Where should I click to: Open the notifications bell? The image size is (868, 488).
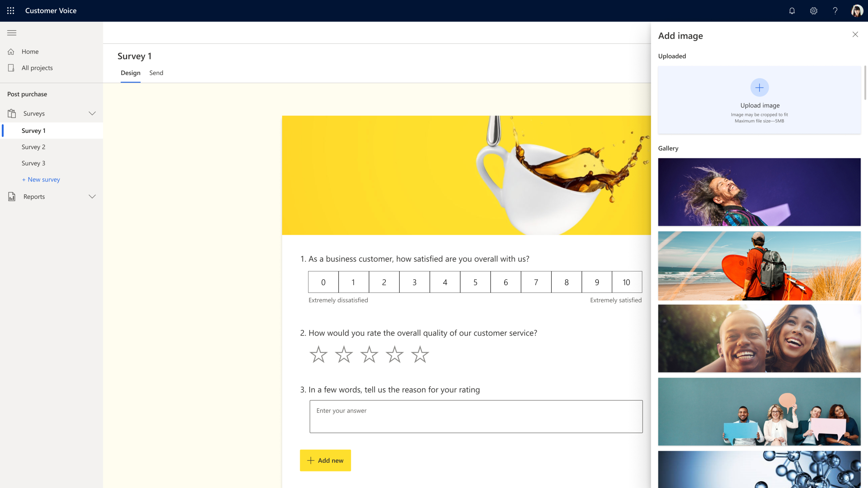click(x=792, y=11)
